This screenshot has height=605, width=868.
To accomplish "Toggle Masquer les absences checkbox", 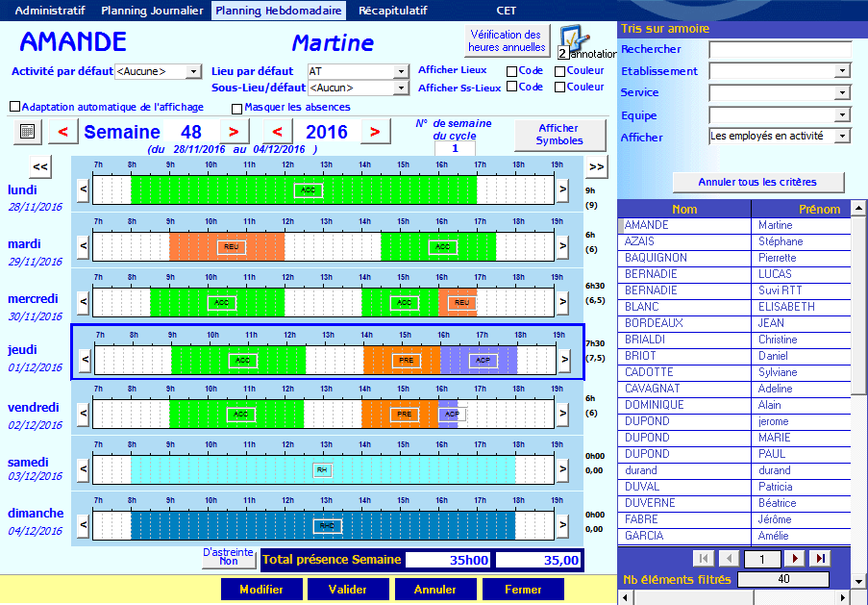I will 236,109.
